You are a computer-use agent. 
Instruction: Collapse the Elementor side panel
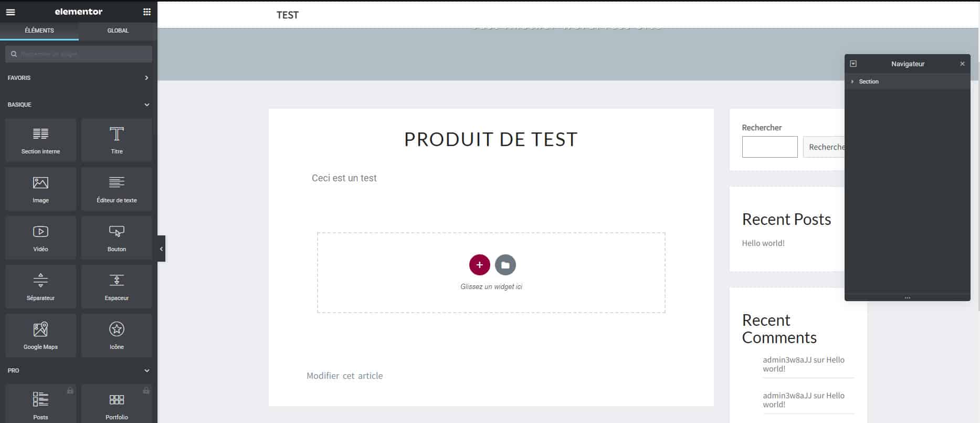[x=161, y=249]
